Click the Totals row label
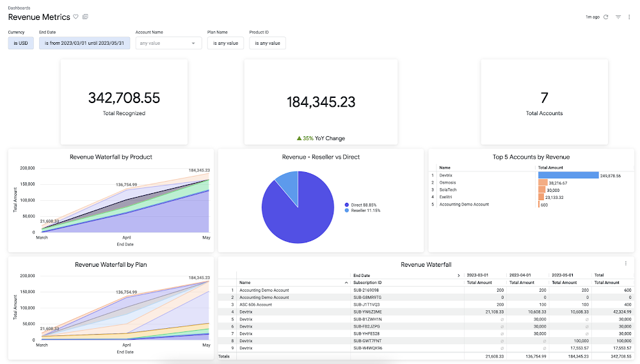 [x=223, y=356]
